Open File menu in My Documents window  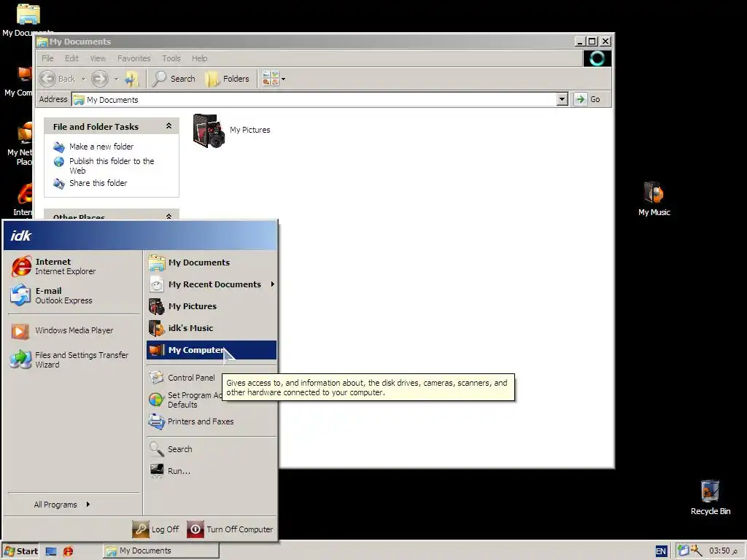pyautogui.click(x=47, y=58)
